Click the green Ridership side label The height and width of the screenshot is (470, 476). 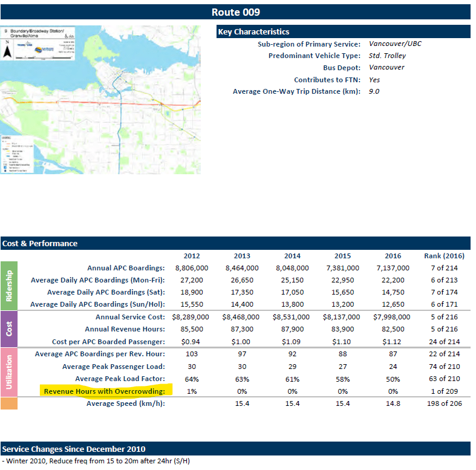point(10,286)
